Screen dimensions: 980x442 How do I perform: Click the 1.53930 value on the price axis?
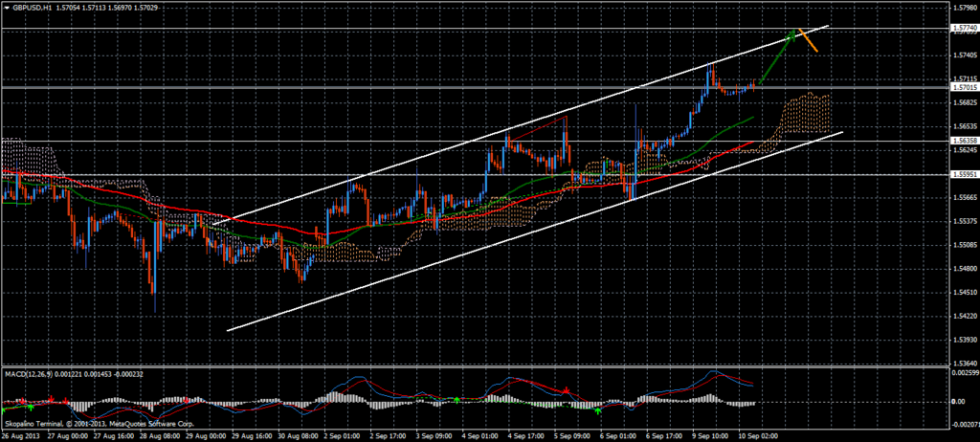(x=964, y=340)
